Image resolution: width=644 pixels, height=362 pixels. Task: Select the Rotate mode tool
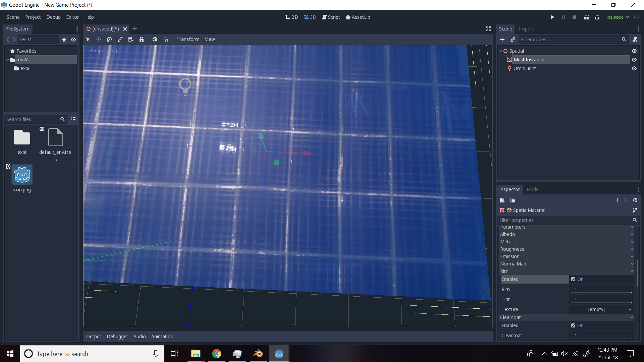click(109, 39)
